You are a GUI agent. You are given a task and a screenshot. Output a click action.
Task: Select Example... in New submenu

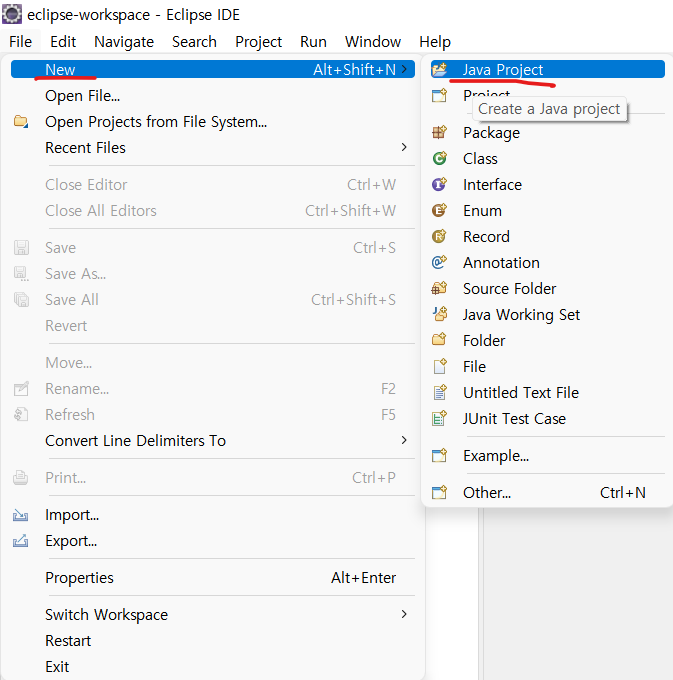pos(548,455)
